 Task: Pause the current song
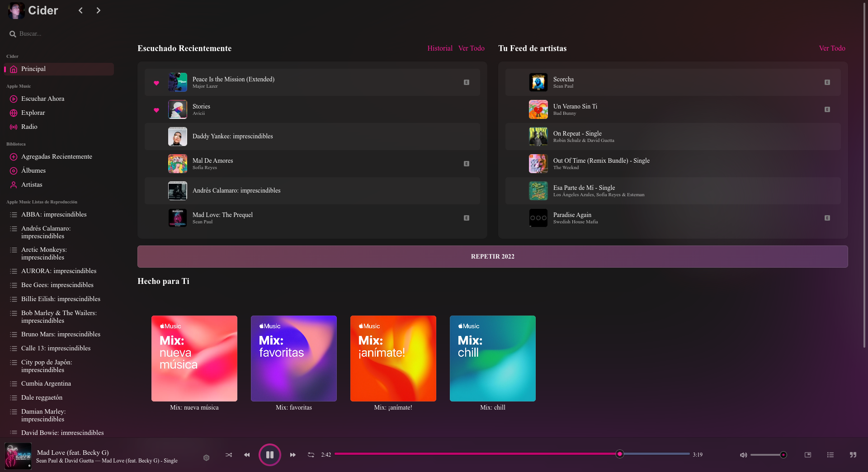[x=270, y=455]
